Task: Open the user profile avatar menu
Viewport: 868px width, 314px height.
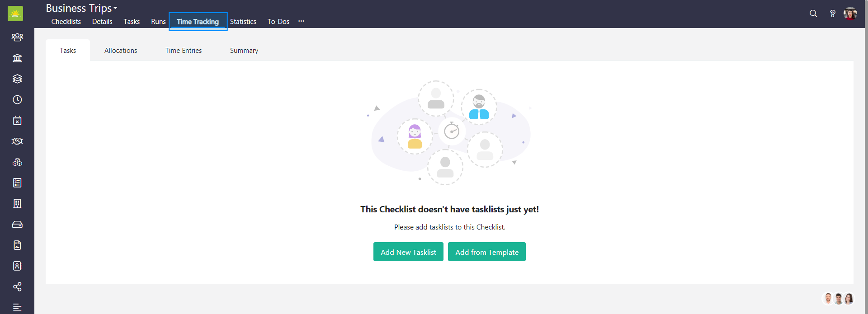Action: point(850,14)
